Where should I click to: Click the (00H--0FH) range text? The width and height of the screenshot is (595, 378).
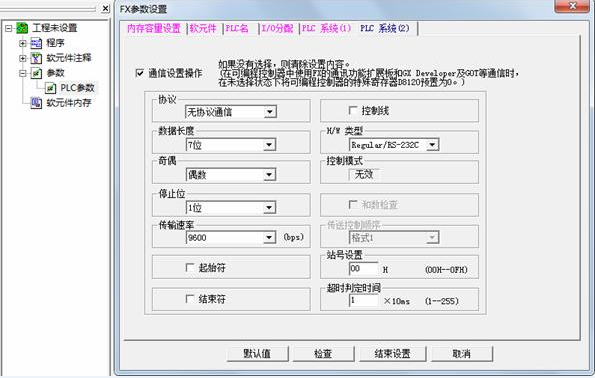tap(446, 270)
